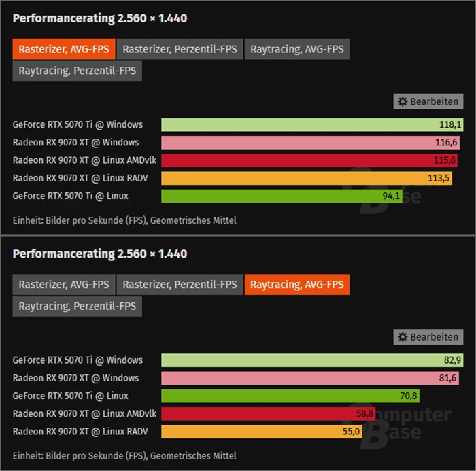Switch to Raytracing, AVG-FPS tab in top chart
Screen dimensions: 476x471
coord(297,49)
